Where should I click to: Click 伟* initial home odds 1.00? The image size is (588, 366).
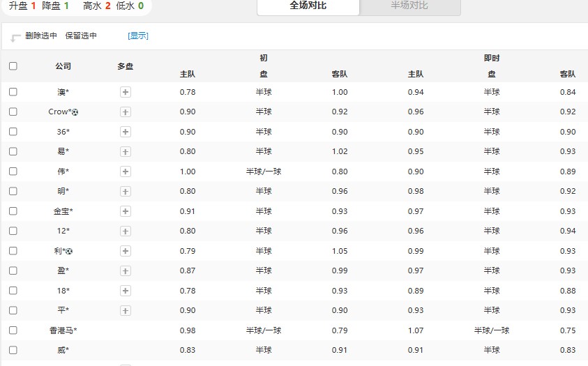pyautogui.click(x=188, y=171)
